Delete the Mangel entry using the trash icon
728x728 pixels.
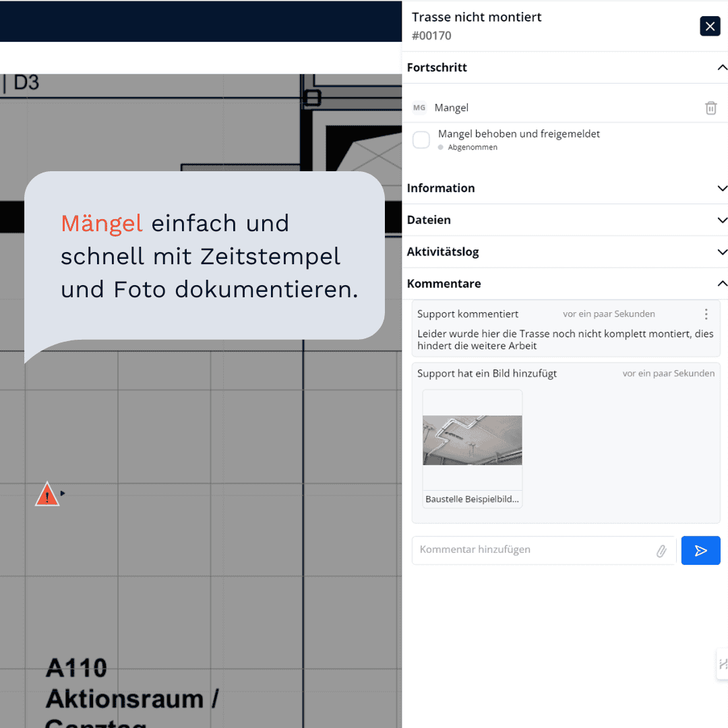click(710, 108)
